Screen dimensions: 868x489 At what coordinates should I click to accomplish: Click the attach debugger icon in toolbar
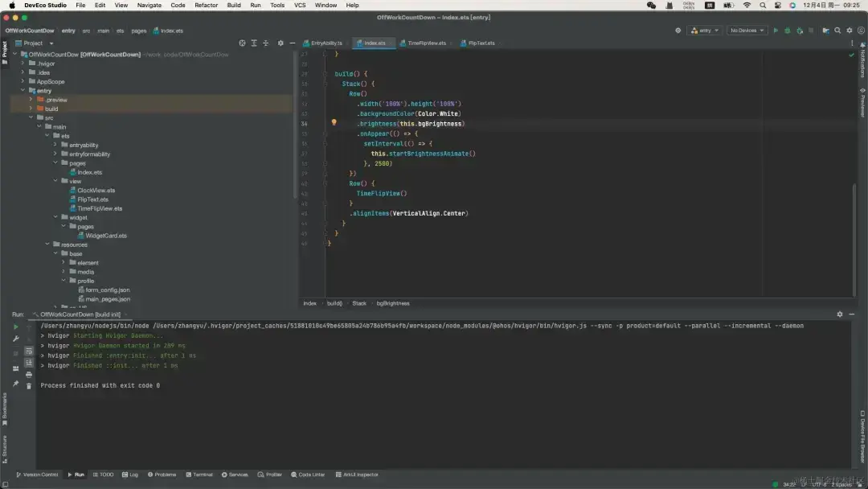pyautogui.click(x=800, y=31)
